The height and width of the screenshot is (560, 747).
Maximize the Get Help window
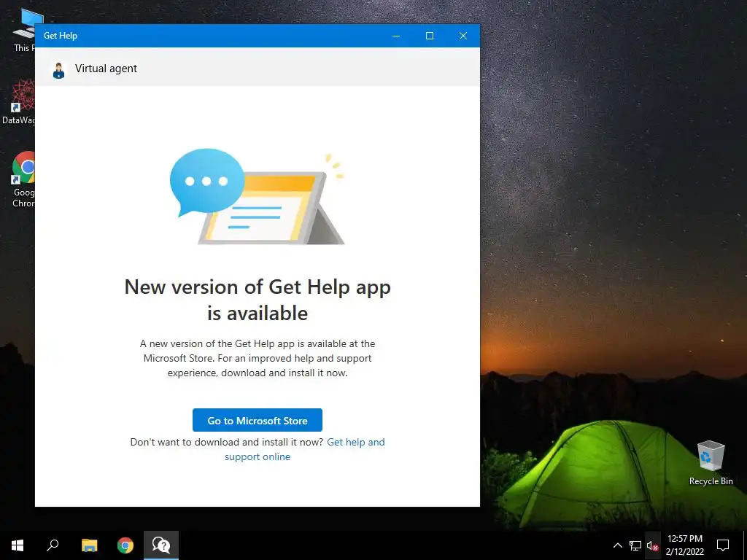[429, 36]
